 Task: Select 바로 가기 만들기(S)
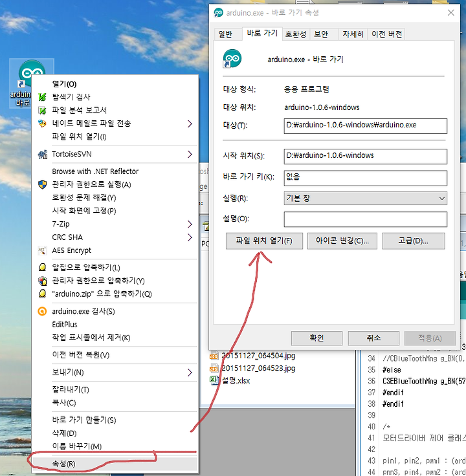coord(84,420)
